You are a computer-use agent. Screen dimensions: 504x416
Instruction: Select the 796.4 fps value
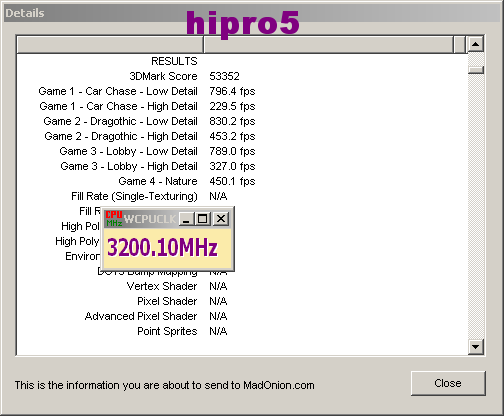coord(232,91)
